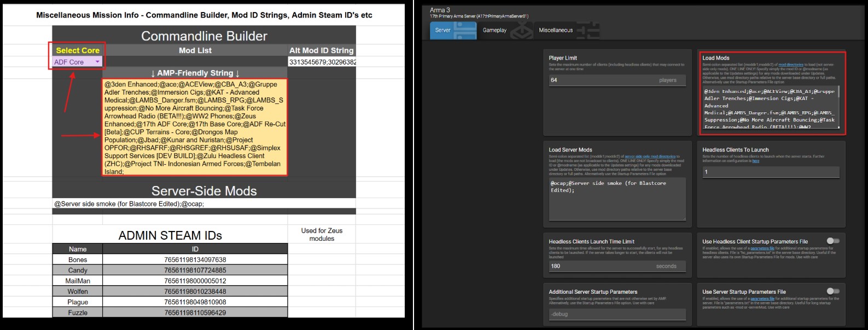Click inside the Load Server Mods text area
Screen dimensions: 868x330
click(617, 199)
